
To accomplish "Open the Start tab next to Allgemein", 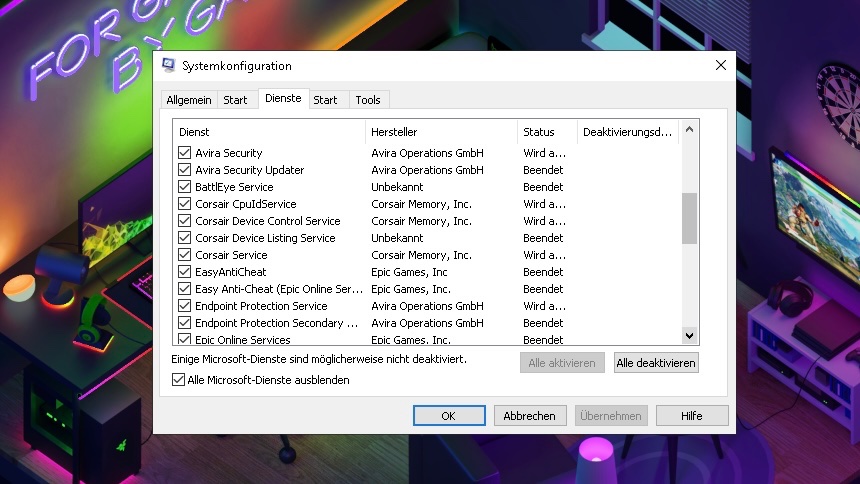I will (235, 100).
